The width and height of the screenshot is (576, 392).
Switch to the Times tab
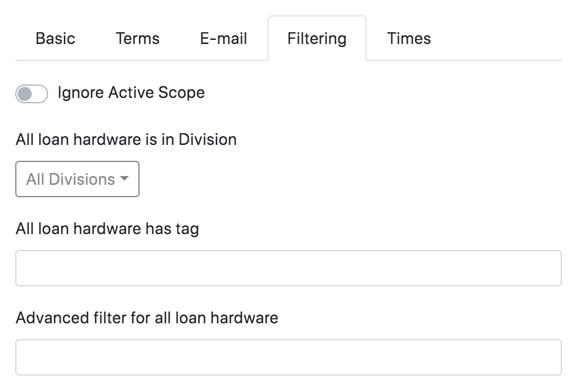click(408, 38)
